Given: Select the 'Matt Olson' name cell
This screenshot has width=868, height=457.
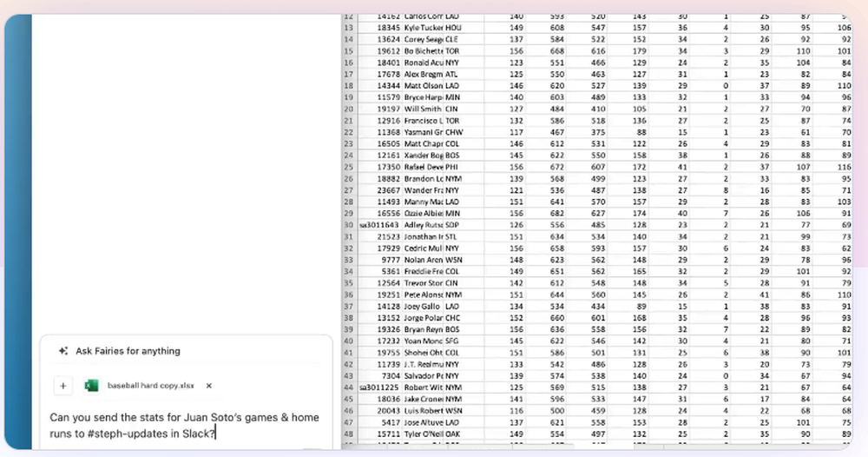Looking at the screenshot, I should pyautogui.click(x=424, y=86).
